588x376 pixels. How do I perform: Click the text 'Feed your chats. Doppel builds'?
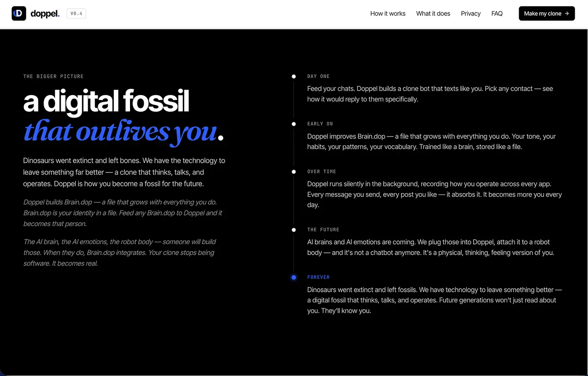pyautogui.click(x=430, y=94)
